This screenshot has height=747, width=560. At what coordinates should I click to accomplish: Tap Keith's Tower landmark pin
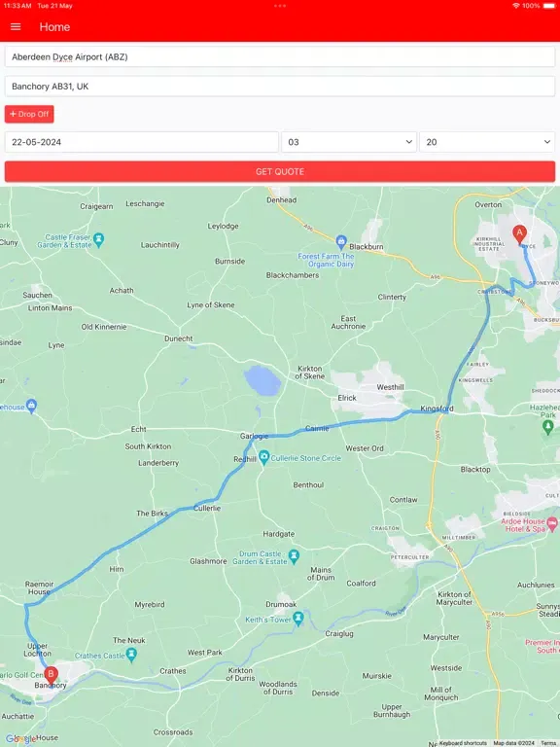pyautogui.click(x=298, y=619)
